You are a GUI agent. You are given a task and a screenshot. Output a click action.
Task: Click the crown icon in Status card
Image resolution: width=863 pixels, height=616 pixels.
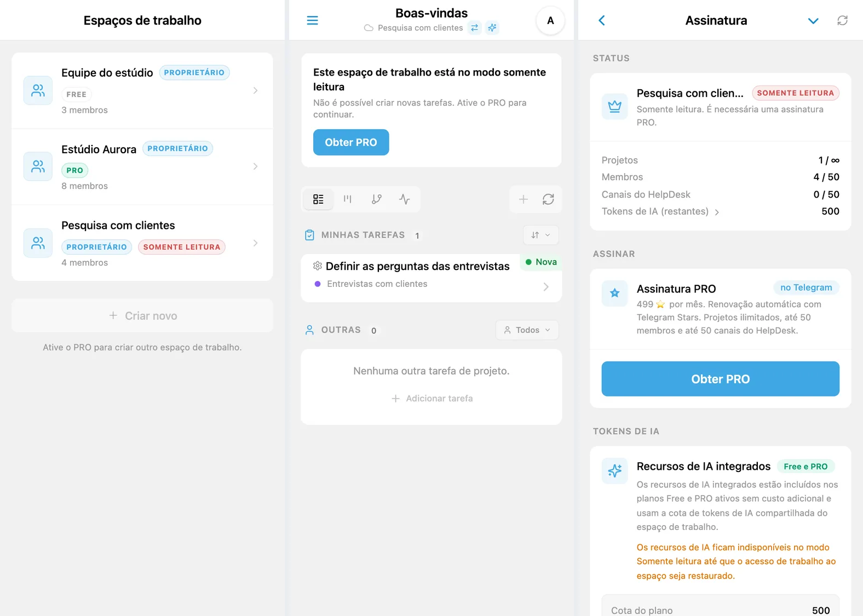point(614,106)
